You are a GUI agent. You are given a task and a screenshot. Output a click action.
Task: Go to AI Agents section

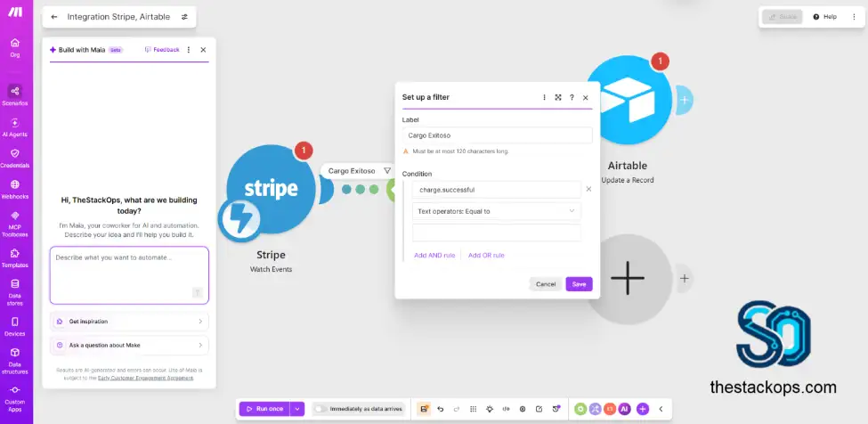pos(15,126)
